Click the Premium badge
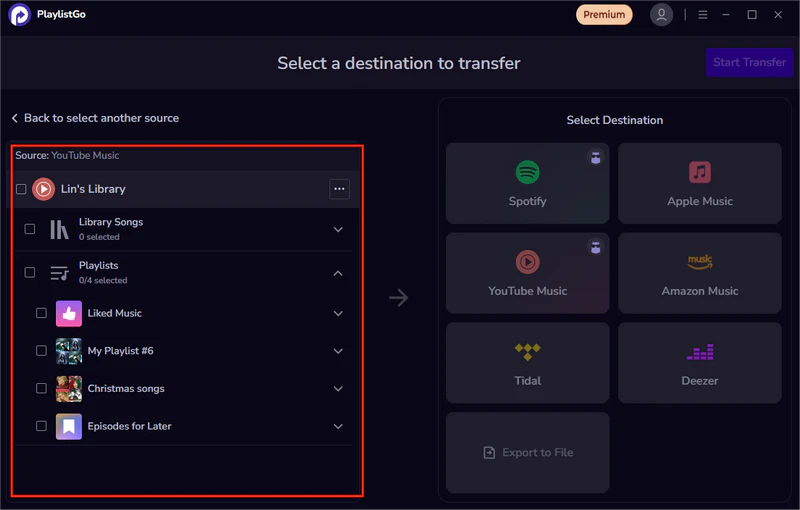Screen dimensions: 800x510 click(604, 15)
